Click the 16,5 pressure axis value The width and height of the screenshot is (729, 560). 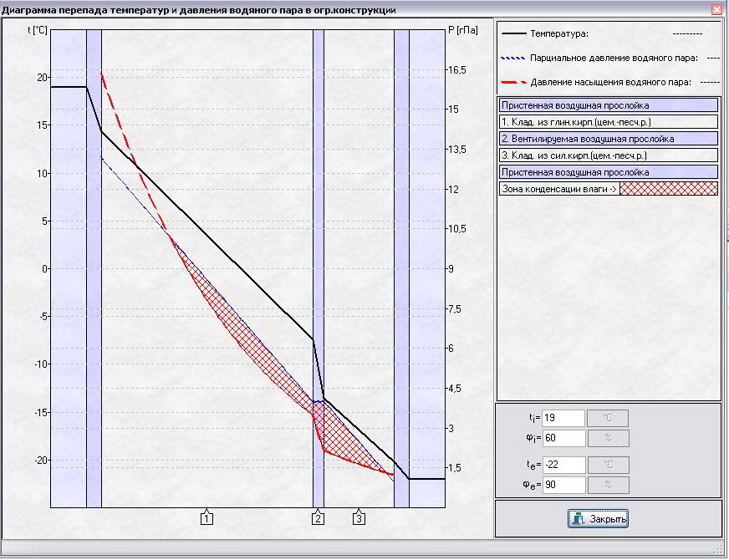[456, 70]
